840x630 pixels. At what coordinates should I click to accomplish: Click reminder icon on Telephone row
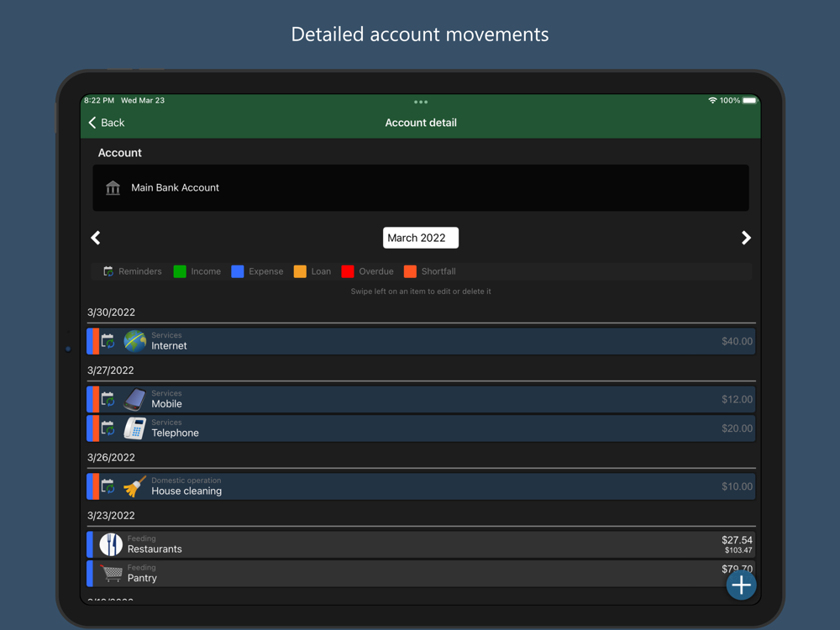click(x=108, y=428)
